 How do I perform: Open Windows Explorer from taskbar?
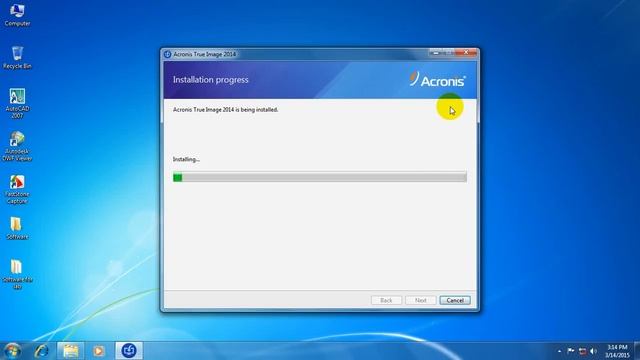point(71,351)
